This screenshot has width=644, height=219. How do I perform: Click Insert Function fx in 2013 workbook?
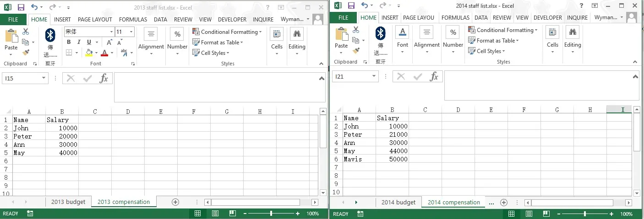pyautogui.click(x=104, y=78)
